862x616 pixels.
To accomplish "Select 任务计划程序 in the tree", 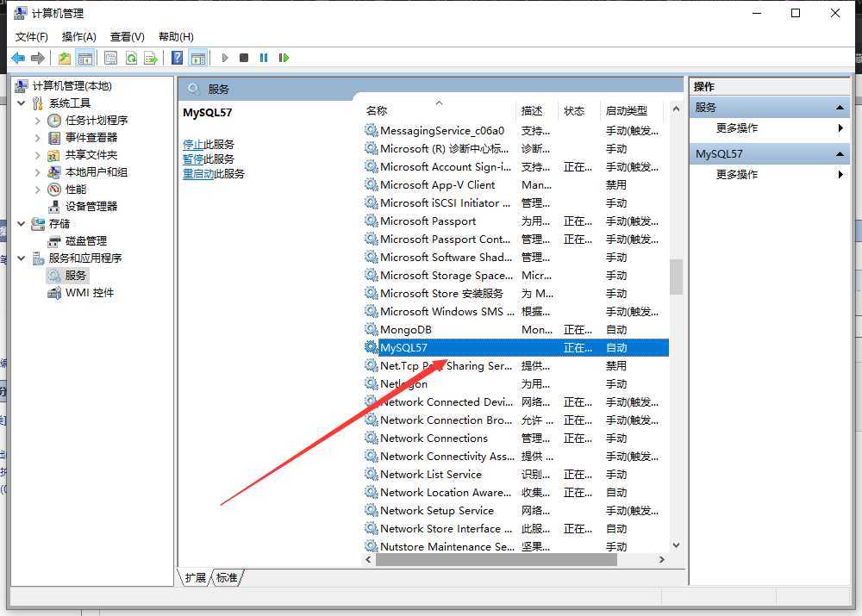I will click(x=97, y=121).
